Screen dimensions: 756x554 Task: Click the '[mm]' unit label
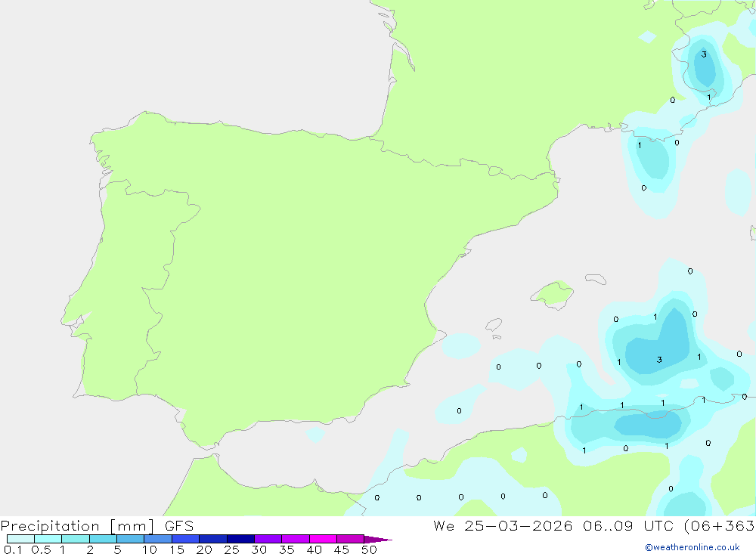[132, 526]
